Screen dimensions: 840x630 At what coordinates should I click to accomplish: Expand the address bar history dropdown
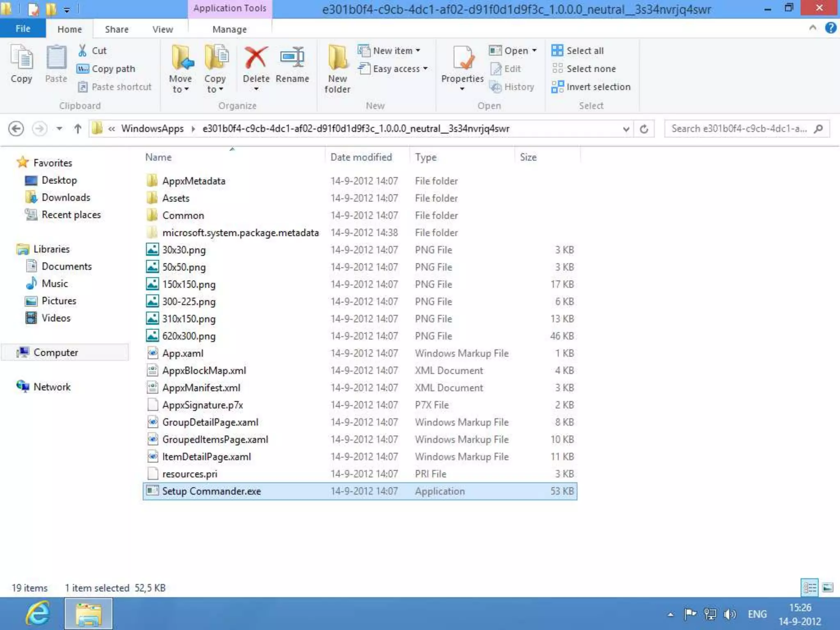tap(626, 129)
